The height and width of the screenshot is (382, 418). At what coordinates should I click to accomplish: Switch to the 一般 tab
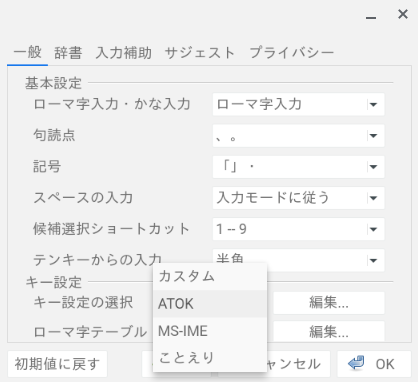(x=28, y=53)
